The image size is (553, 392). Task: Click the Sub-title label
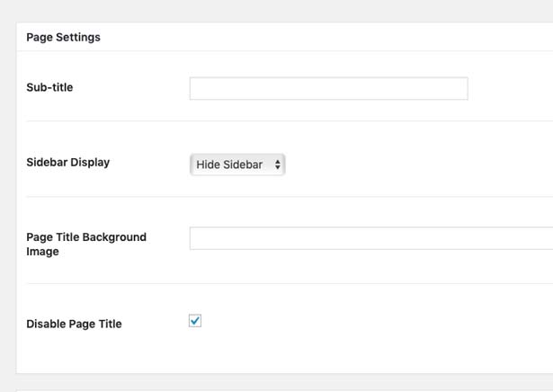pos(49,87)
